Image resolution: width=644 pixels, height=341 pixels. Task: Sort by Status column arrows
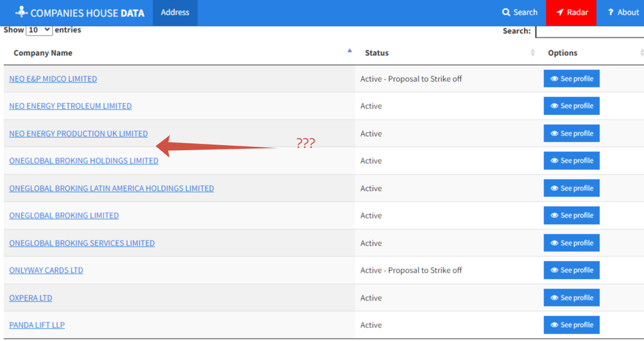[533, 53]
